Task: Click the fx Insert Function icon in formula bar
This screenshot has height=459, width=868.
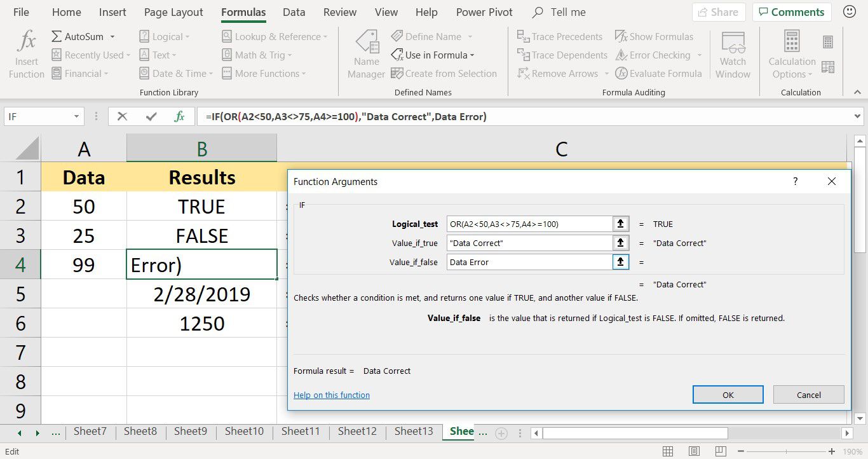Action: coord(180,117)
